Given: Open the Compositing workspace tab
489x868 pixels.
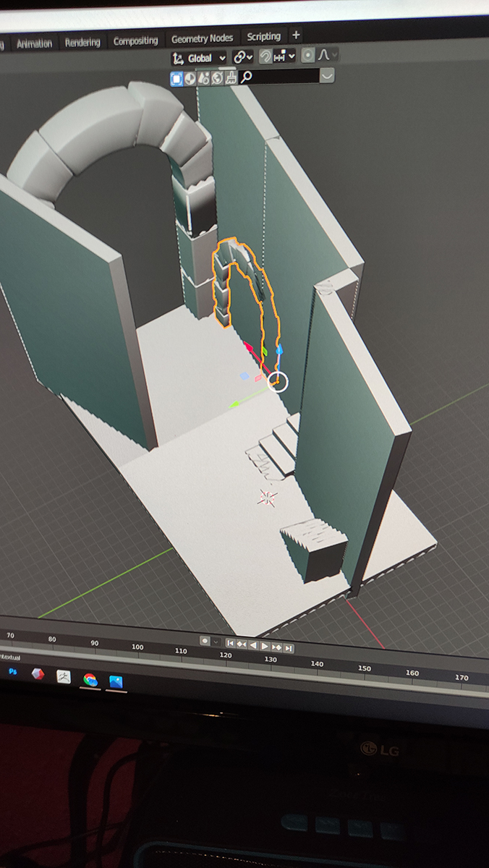Looking at the screenshot, I should (x=135, y=41).
